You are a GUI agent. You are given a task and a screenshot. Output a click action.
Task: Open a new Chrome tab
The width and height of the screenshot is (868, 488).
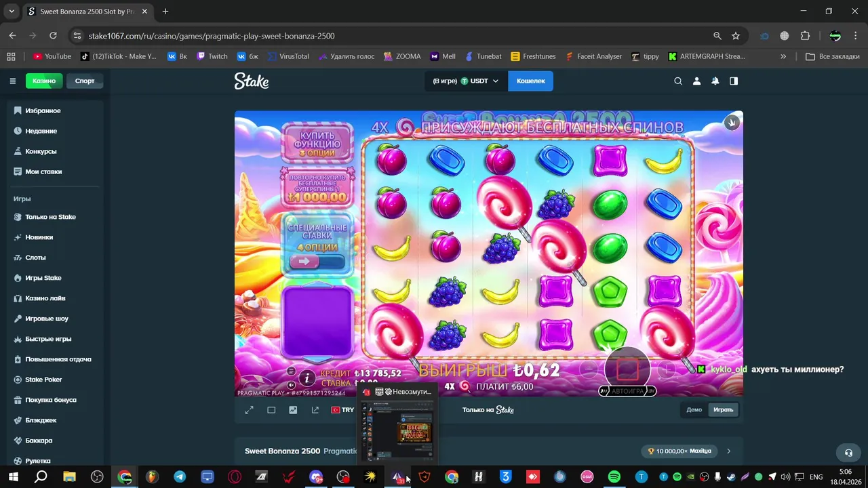point(165,12)
